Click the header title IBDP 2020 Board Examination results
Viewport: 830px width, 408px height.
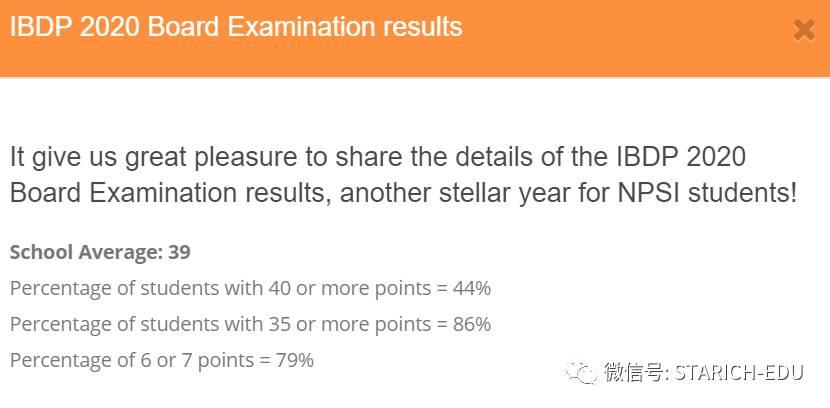pyautogui.click(x=236, y=27)
